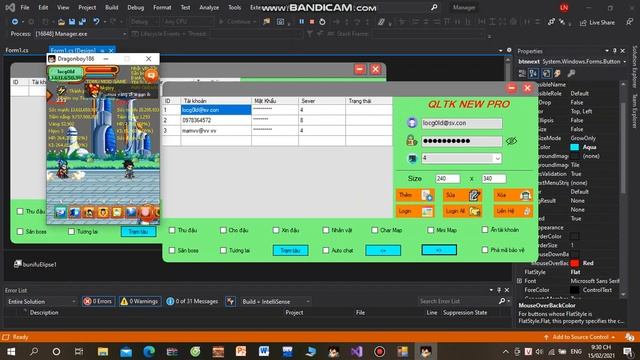
Task: Open the btnnext object selector dropdown
Action: (x=625, y=62)
